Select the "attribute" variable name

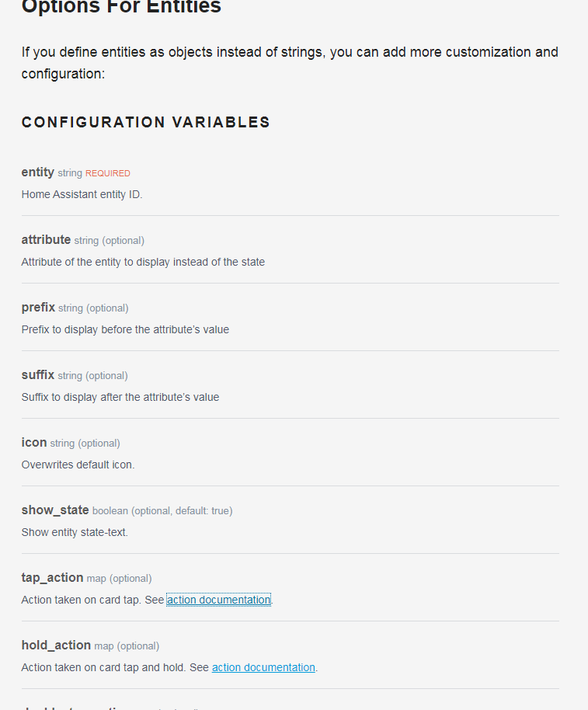[x=46, y=240]
